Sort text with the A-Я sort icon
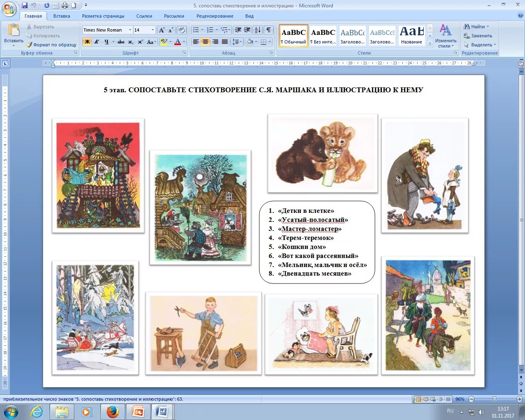This screenshot has width=525, height=420. (258, 30)
